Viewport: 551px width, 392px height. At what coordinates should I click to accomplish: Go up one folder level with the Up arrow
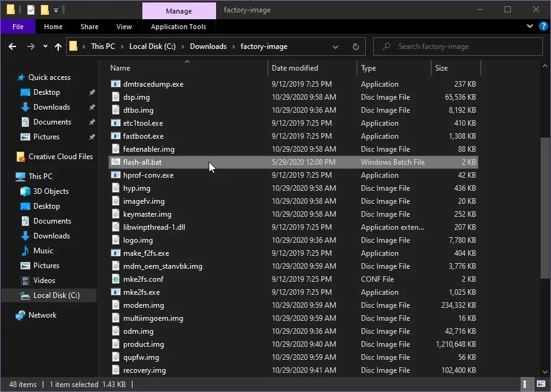(58, 46)
